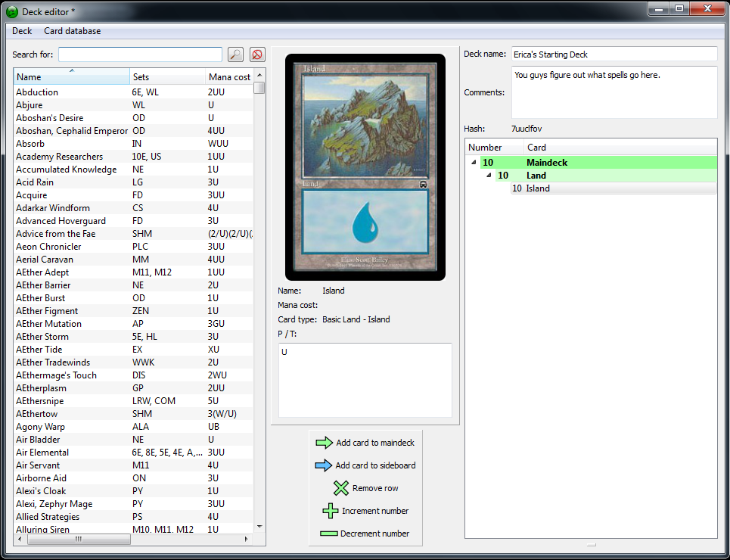
Task: Collapse the Maindeck tree node
Action: [x=474, y=163]
